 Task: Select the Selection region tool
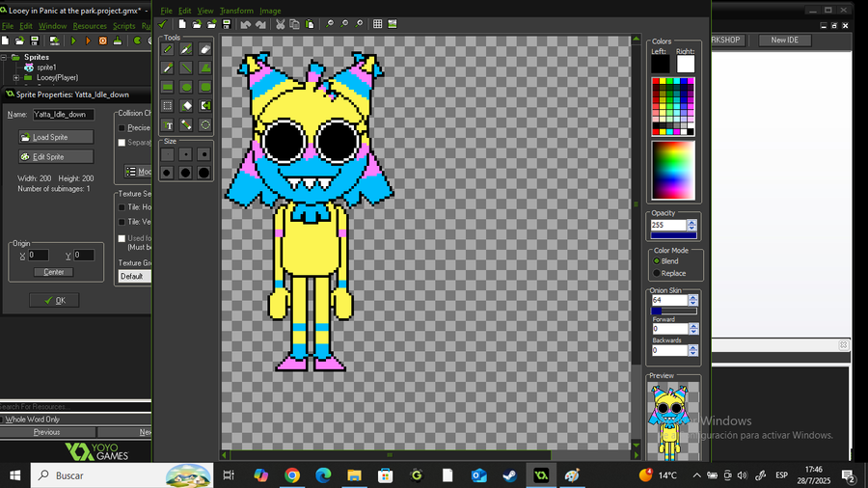tap(168, 106)
